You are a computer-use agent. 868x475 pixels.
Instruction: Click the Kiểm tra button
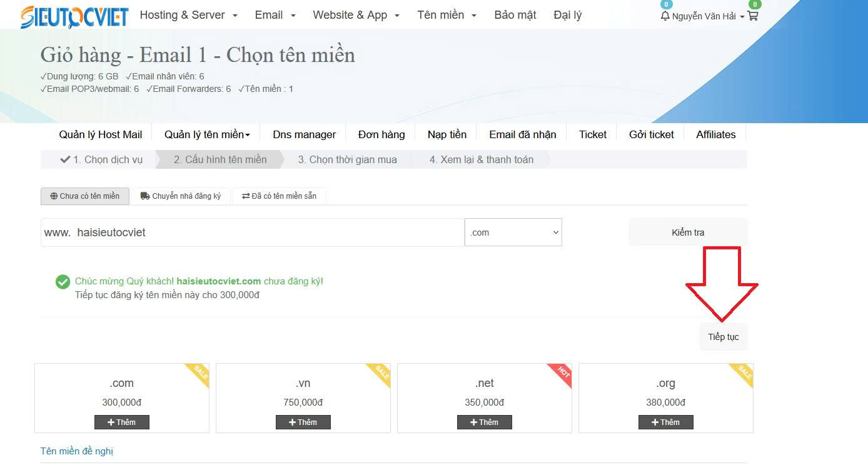pyautogui.click(x=688, y=232)
